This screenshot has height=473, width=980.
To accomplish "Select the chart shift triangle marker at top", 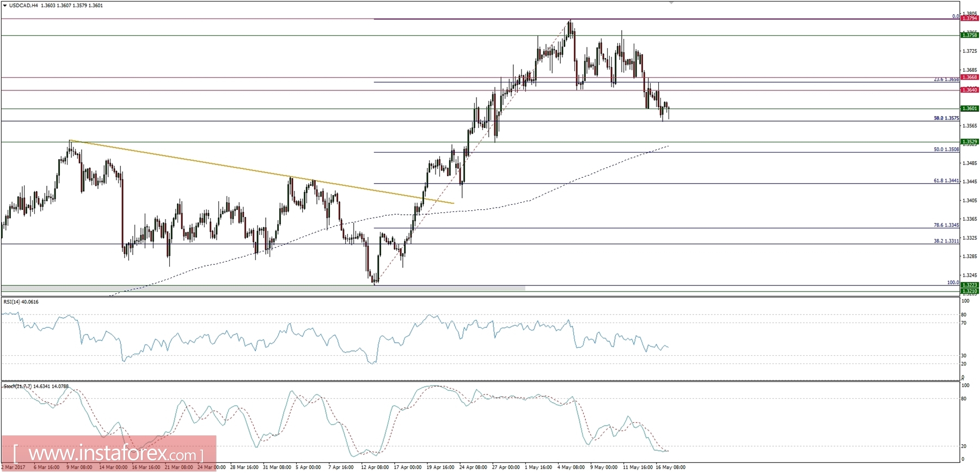I will click(671, 3).
